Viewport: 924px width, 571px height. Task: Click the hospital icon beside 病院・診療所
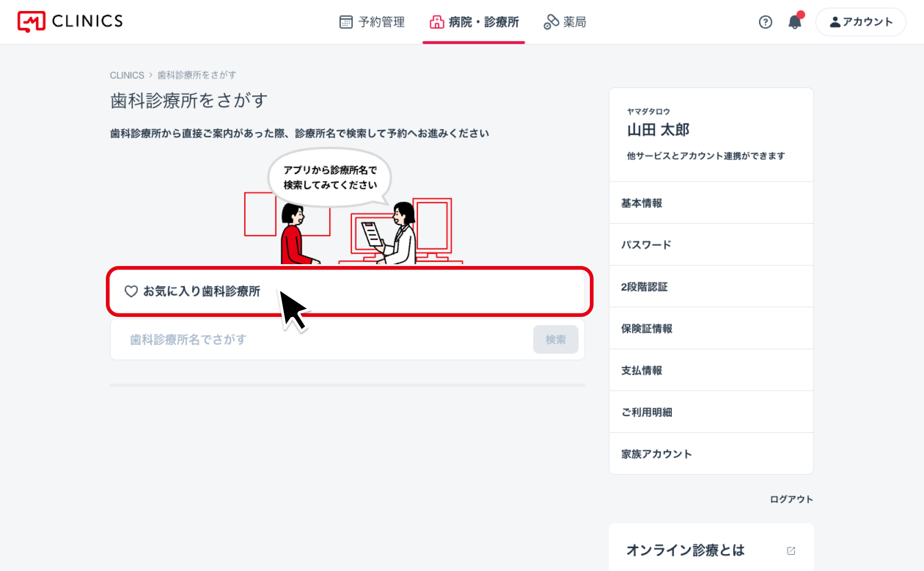pyautogui.click(x=437, y=22)
